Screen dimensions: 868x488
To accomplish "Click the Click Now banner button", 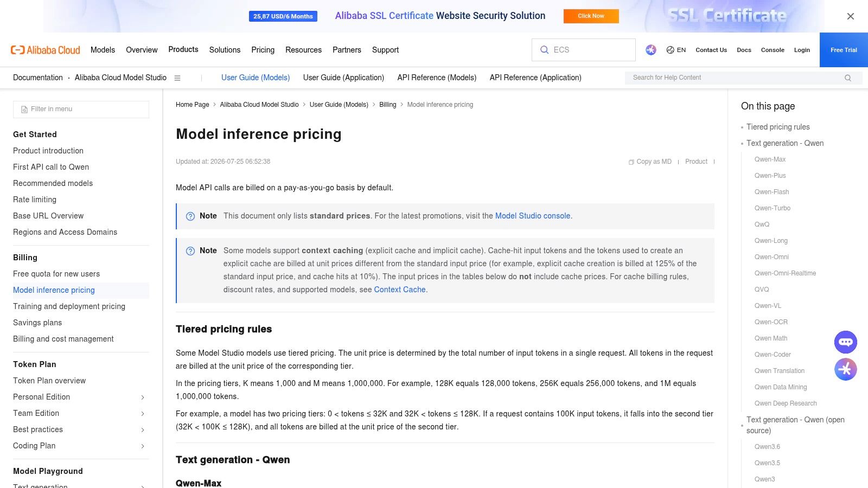I will tap(591, 16).
